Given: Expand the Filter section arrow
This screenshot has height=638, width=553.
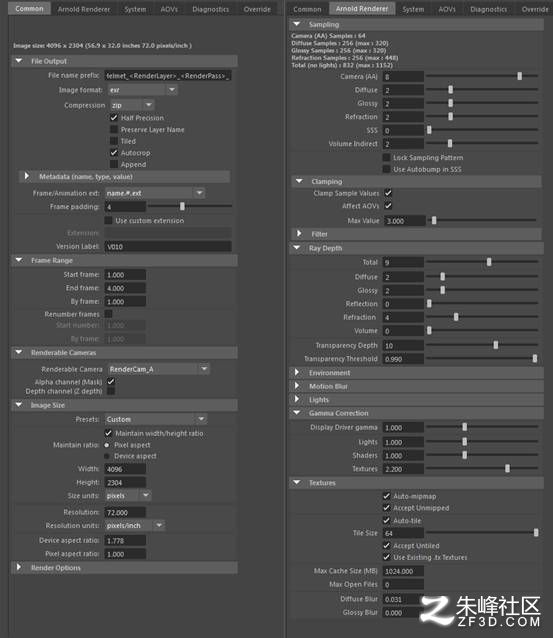Looking at the screenshot, I should 299,234.
